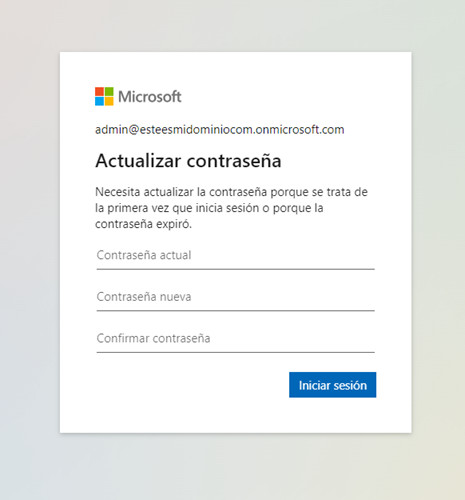465x500 pixels.
Task: Click the line starting with la primera vez
Action: pos(209,208)
